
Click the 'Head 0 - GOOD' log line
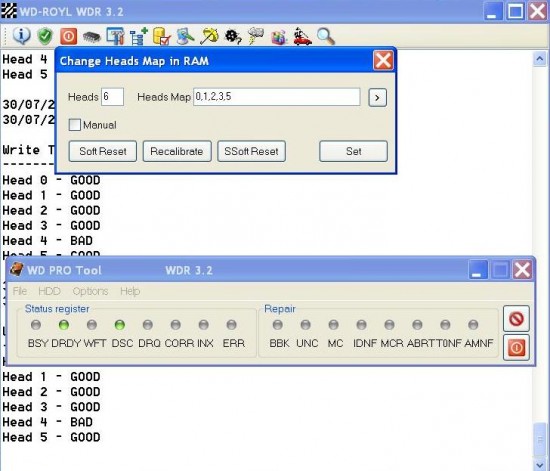(51, 180)
